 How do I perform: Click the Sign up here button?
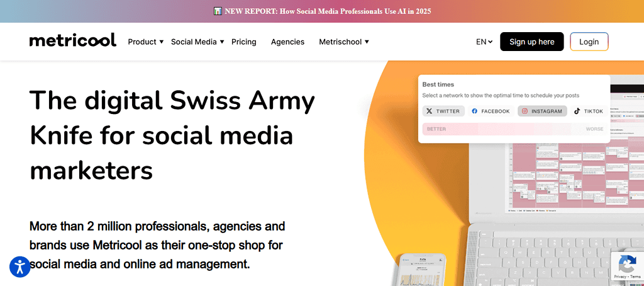[x=532, y=42]
